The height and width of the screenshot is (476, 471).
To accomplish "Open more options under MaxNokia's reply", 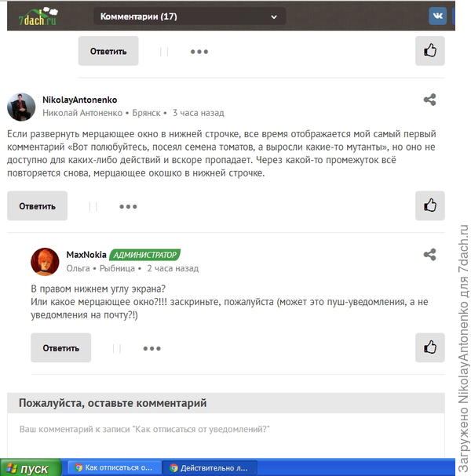I will click(152, 348).
